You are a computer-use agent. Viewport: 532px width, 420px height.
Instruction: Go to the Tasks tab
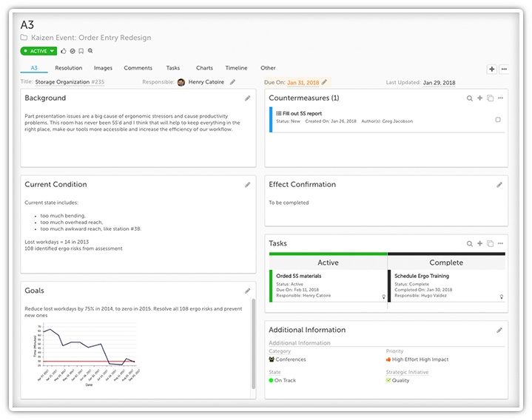coord(173,68)
